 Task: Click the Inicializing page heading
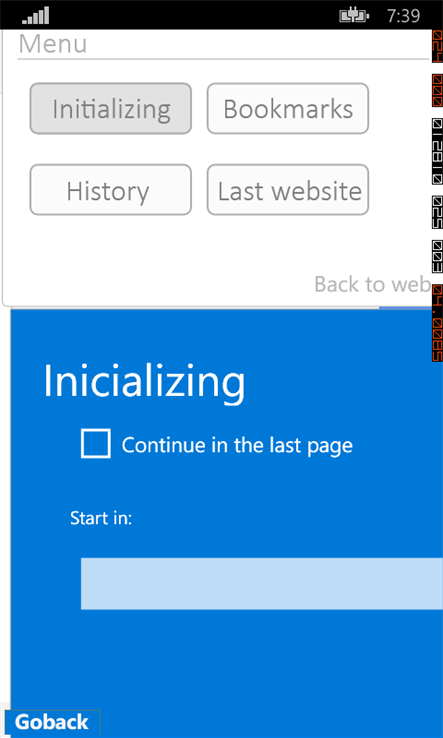145,381
